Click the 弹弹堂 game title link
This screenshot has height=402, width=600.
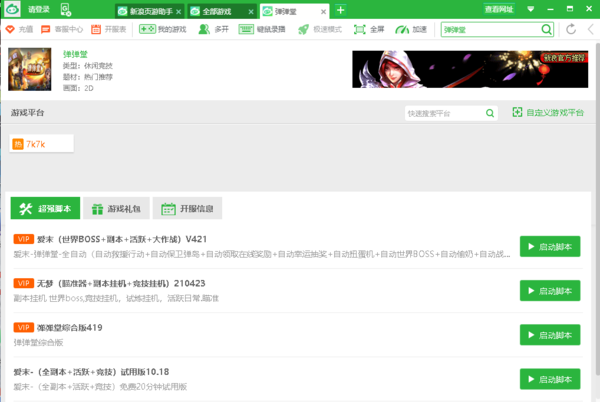(75, 54)
